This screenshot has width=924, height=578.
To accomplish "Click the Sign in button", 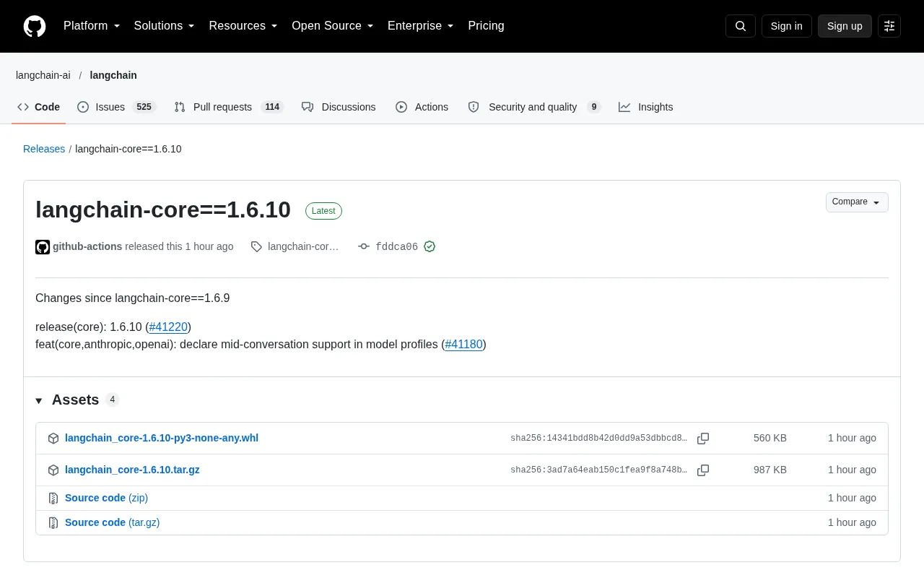I will (x=786, y=26).
